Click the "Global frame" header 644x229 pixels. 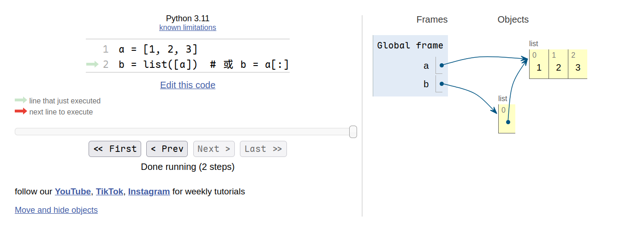410,45
